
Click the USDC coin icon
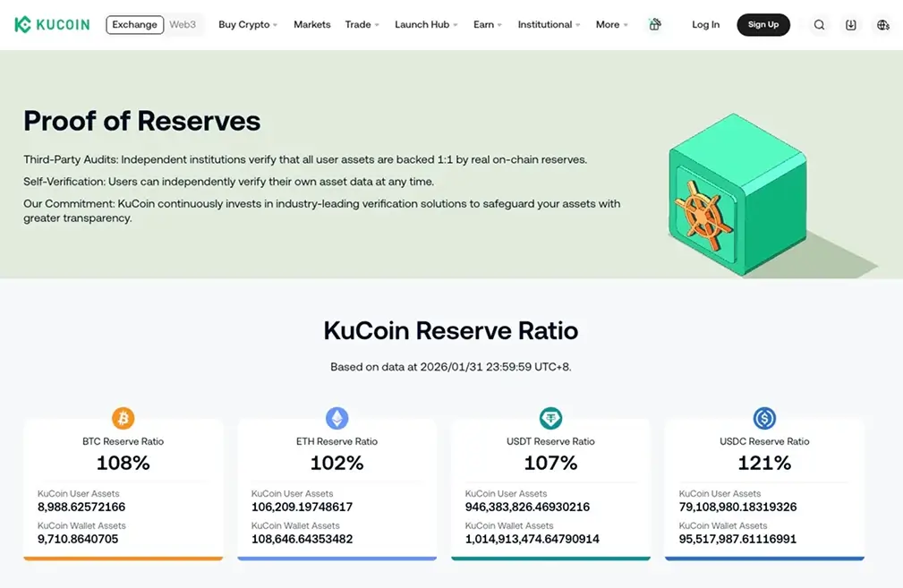point(763,417)
